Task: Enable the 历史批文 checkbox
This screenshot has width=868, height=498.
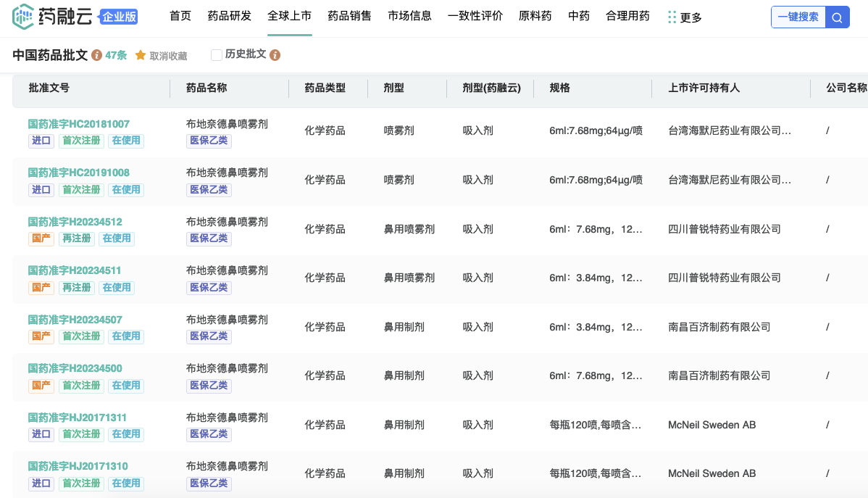Action: click(216, 55)
